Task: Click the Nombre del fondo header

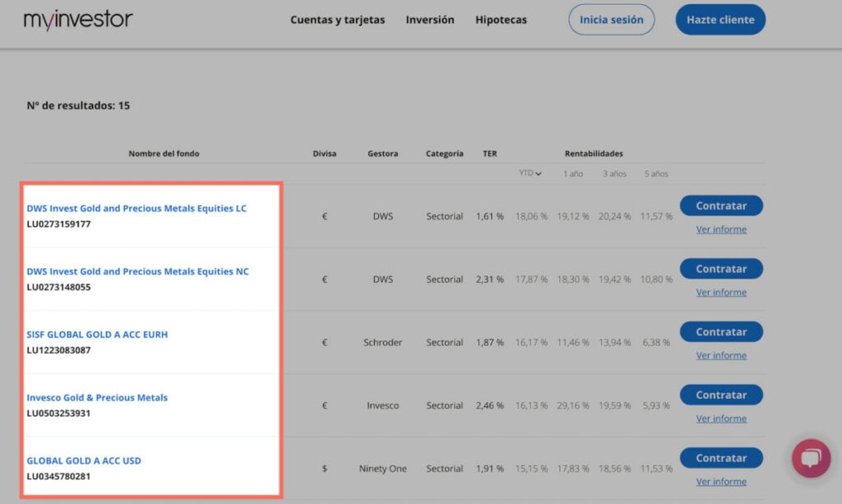Action: (164, 154)
